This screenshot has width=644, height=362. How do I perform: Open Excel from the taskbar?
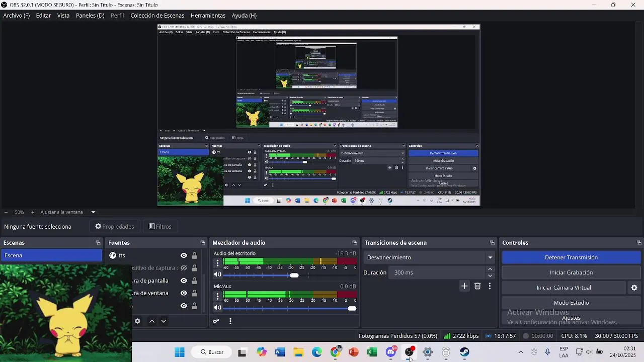pos(372,352)
